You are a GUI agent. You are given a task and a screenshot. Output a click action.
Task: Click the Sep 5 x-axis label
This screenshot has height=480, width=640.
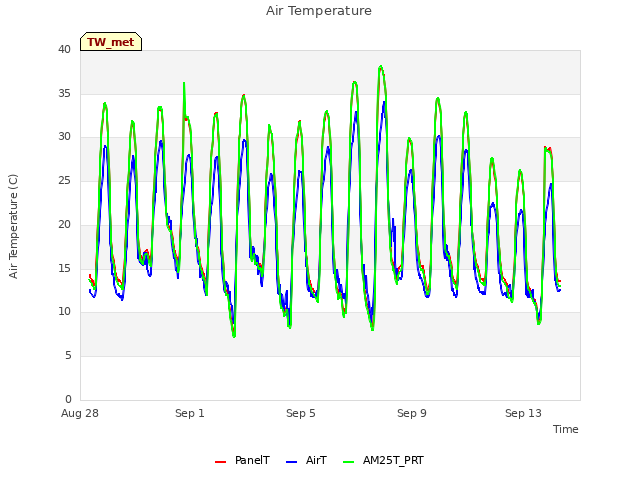tap(301, 413)
